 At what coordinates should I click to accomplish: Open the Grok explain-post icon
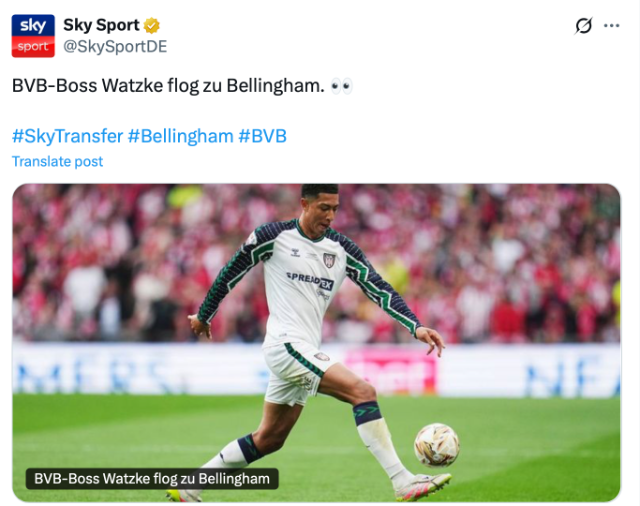[584, 26]
